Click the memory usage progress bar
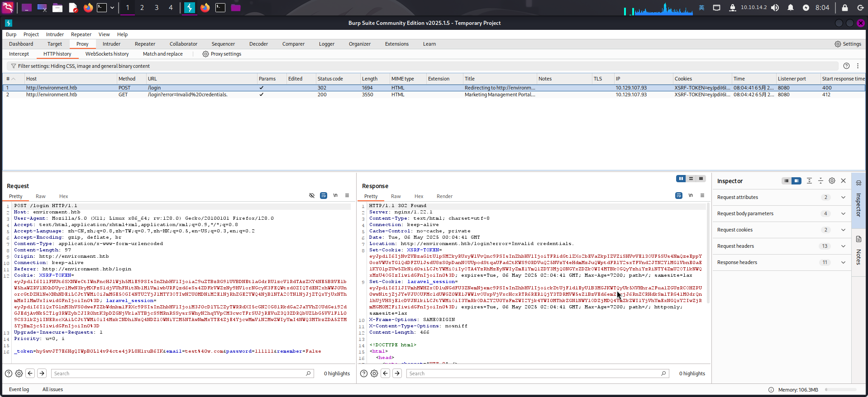The width and height of the screenshot is (868, 397). (841, 390)
